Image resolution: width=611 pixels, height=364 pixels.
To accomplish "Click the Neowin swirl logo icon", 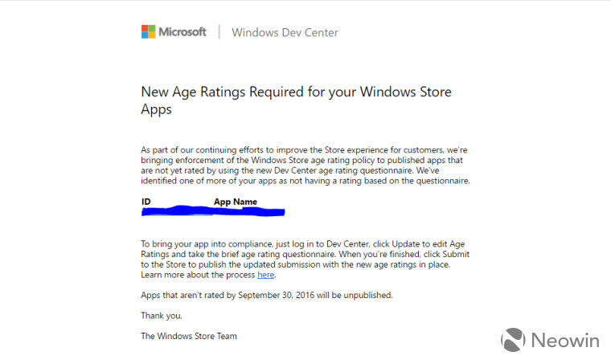I will [513, 340].
